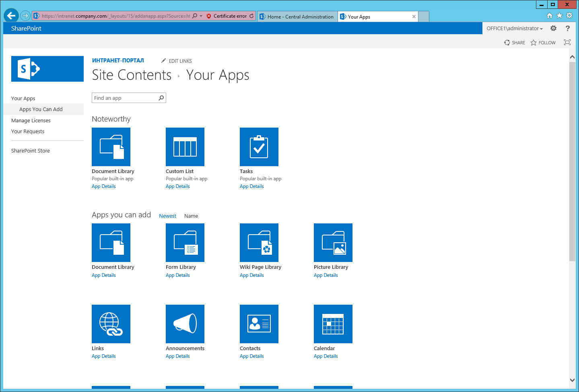Click SHARE button
Image resolution: width=579 pixels, height=392 pixels.
pyautogui.click(x=515, y=43)
